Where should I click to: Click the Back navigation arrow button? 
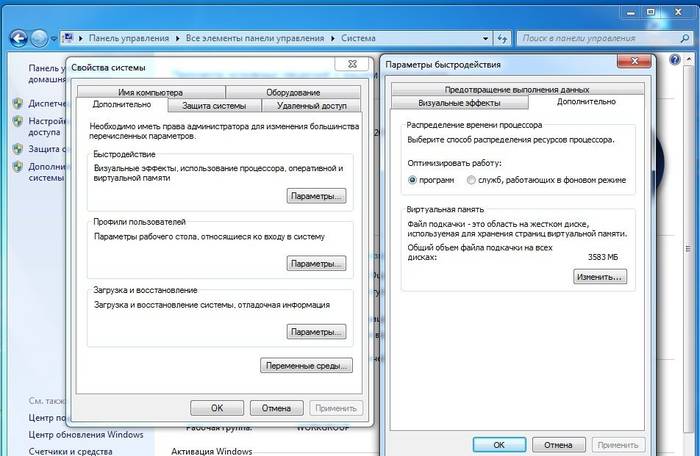(x=16, y=39)
